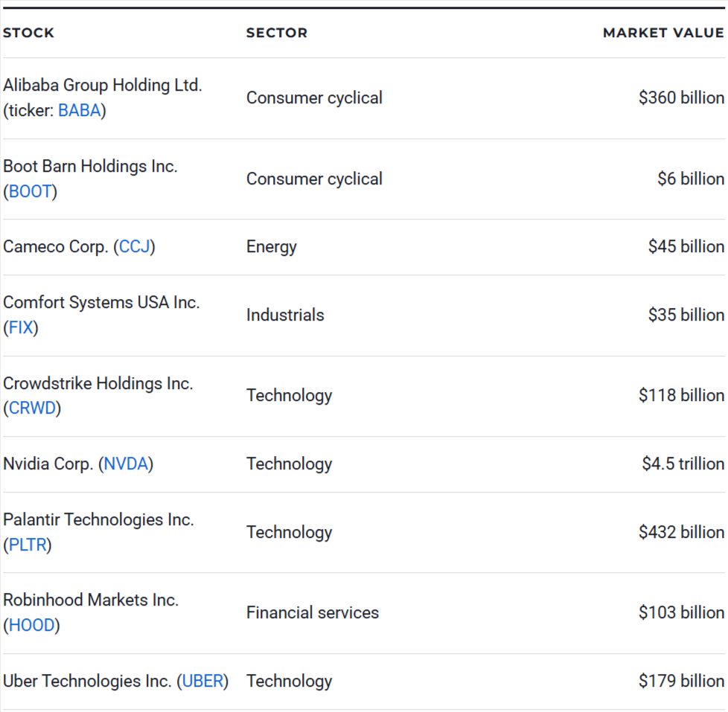Click the $432 billion market value
This screenshot has height=712, width=728.
click(682, 532)
